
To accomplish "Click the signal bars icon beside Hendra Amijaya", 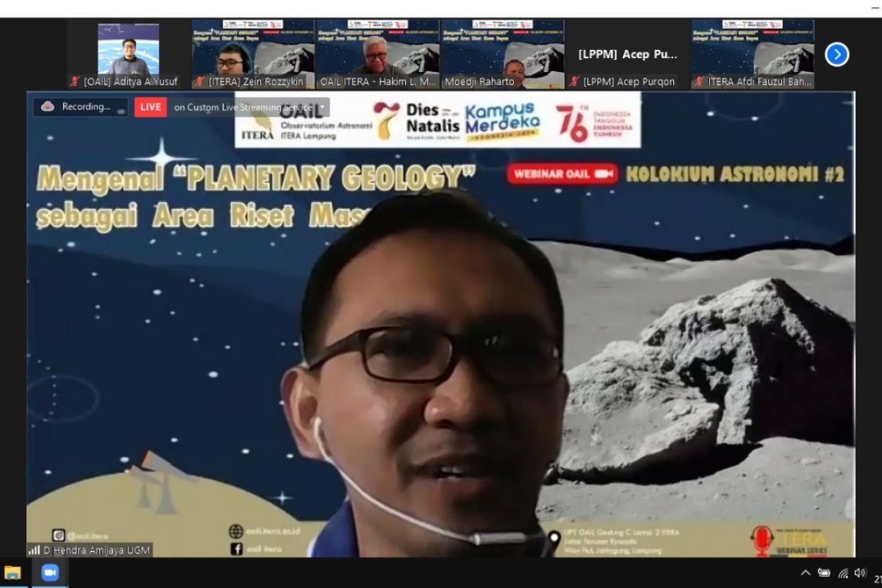I will coord(34,550).
